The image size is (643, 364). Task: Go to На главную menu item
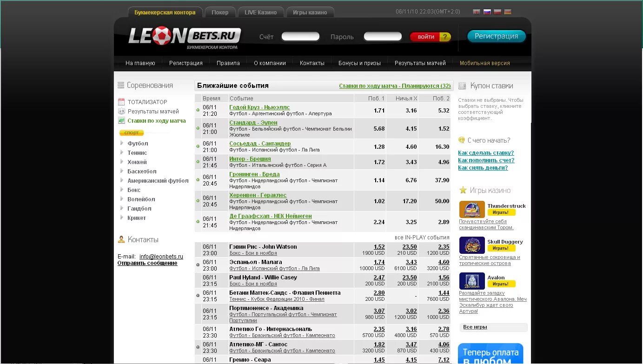[x=140, y=63]
